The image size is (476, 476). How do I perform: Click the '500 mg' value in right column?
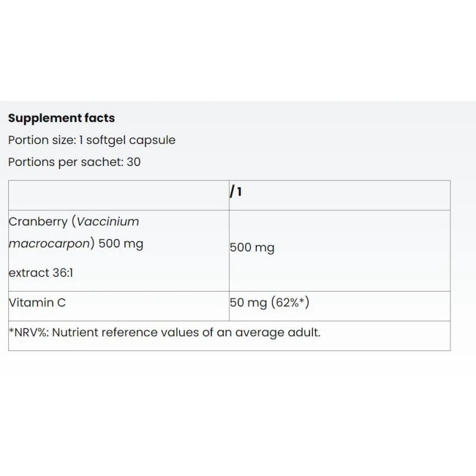[252, 248]
